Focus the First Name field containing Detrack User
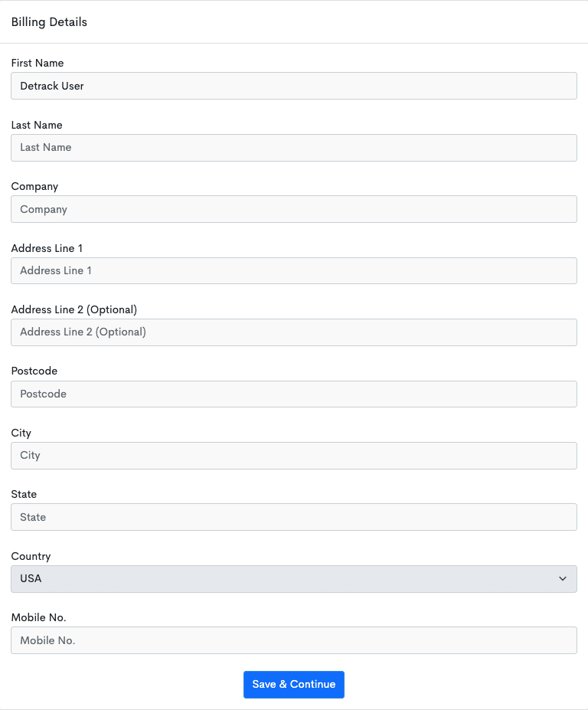588x710 pixels. tap(294, 86)
